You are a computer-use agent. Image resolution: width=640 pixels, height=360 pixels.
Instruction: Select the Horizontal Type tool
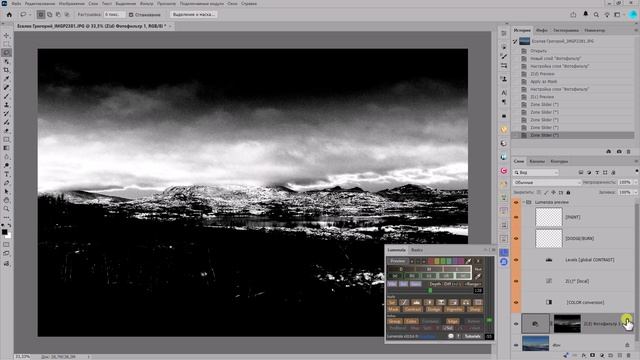(6, 174)
